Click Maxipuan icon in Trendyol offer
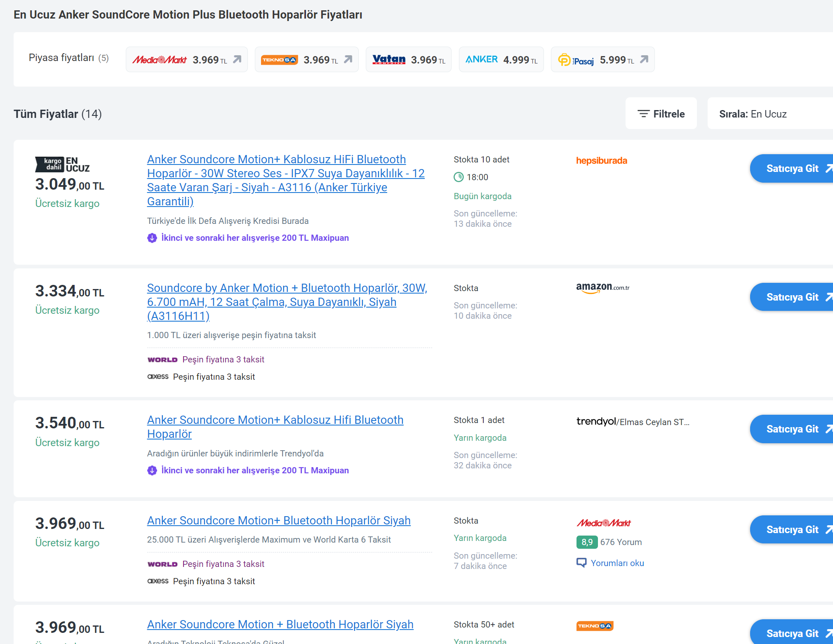This screenshot has height=644, width=833. click(x=152, y=470)
